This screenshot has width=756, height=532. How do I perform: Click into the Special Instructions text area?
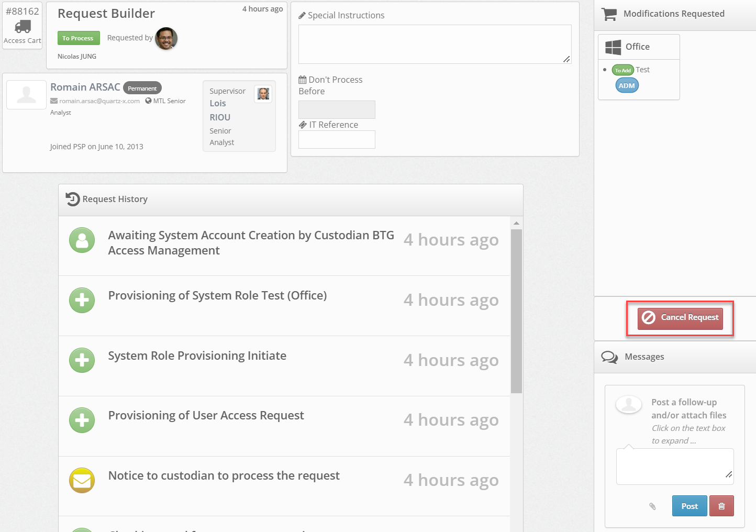[435, 44]
